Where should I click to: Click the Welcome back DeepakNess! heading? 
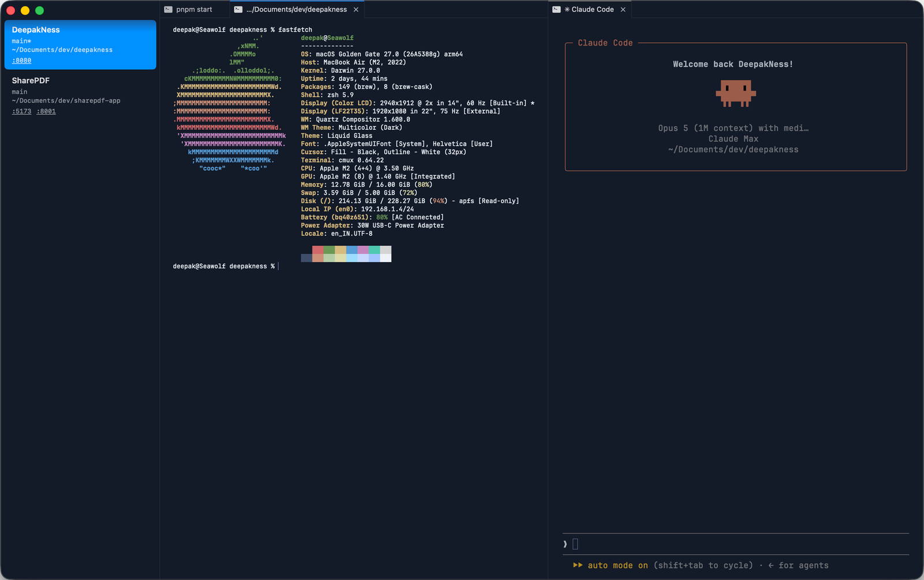[733, 64]
